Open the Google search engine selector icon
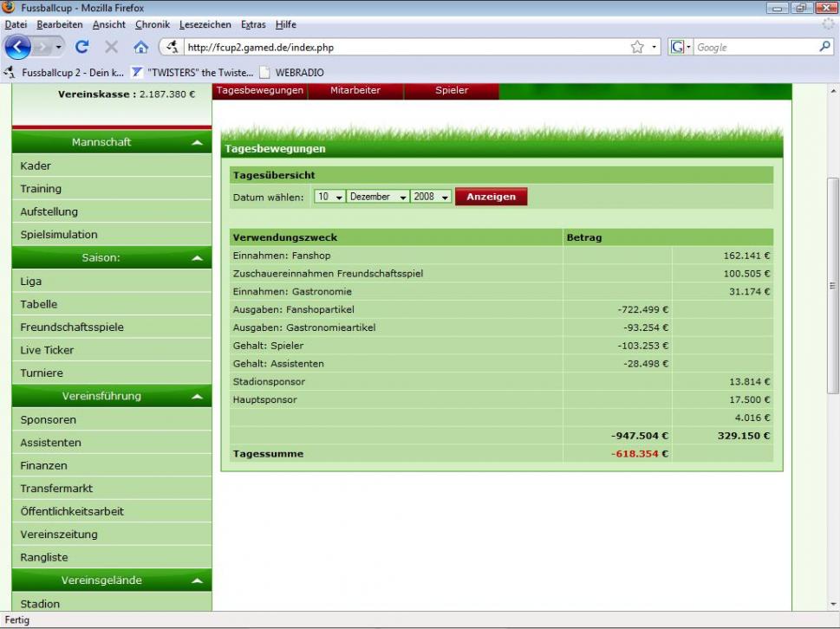The image size is (840, 629). tap(680, 47)
